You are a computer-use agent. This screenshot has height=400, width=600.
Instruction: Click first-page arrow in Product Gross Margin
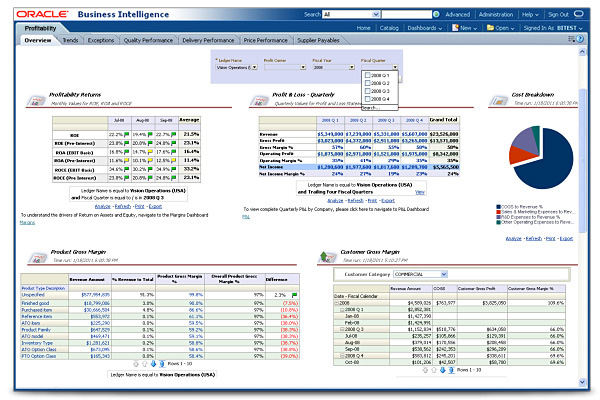click(135, 364)
